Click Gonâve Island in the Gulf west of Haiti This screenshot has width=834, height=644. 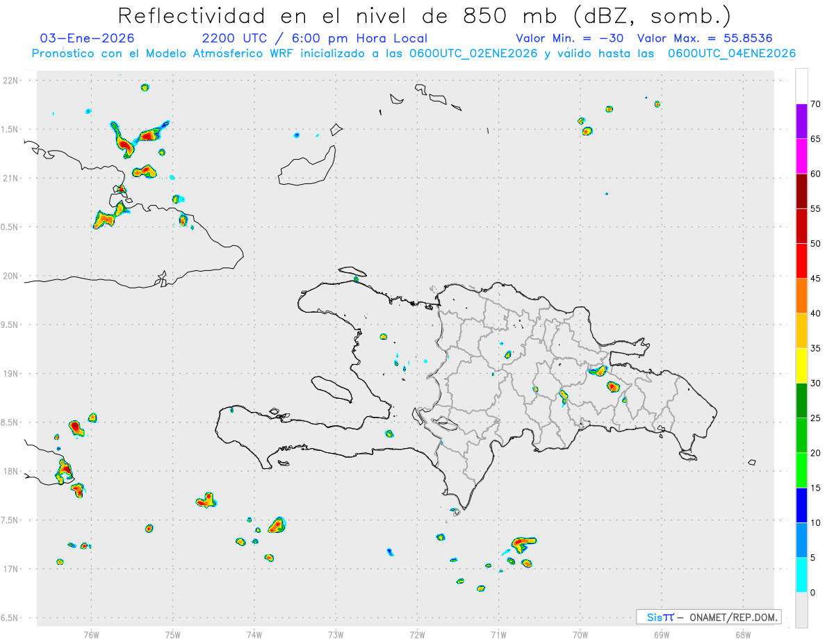coord(331,389)
